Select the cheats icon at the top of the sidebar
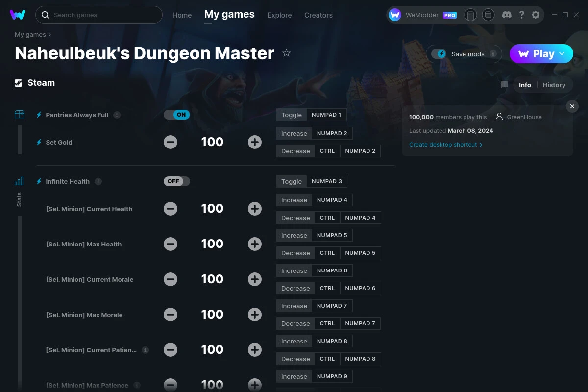Screen dimensions: 588x392 coord(20,114)
